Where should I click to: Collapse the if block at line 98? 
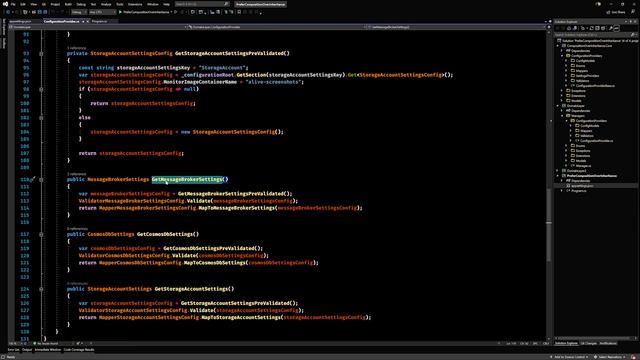tap(41, 89)
